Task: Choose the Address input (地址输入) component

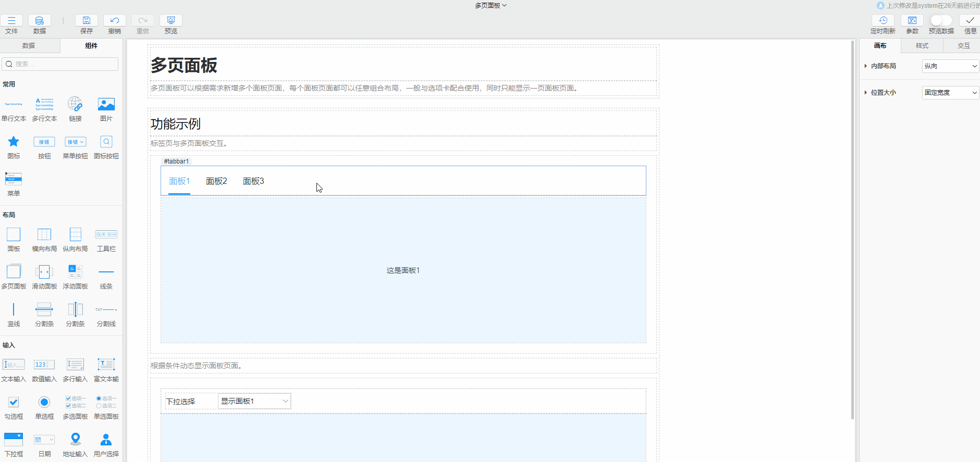Action: coord(75,440)
